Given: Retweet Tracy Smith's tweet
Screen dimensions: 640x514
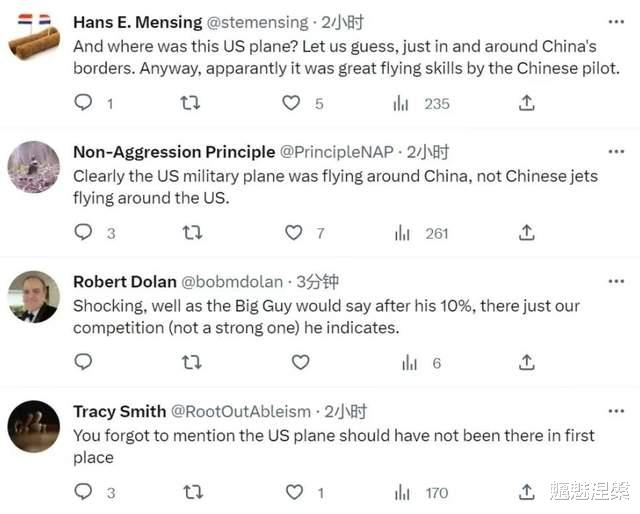Looking at the screenshot, I should 195,491.
